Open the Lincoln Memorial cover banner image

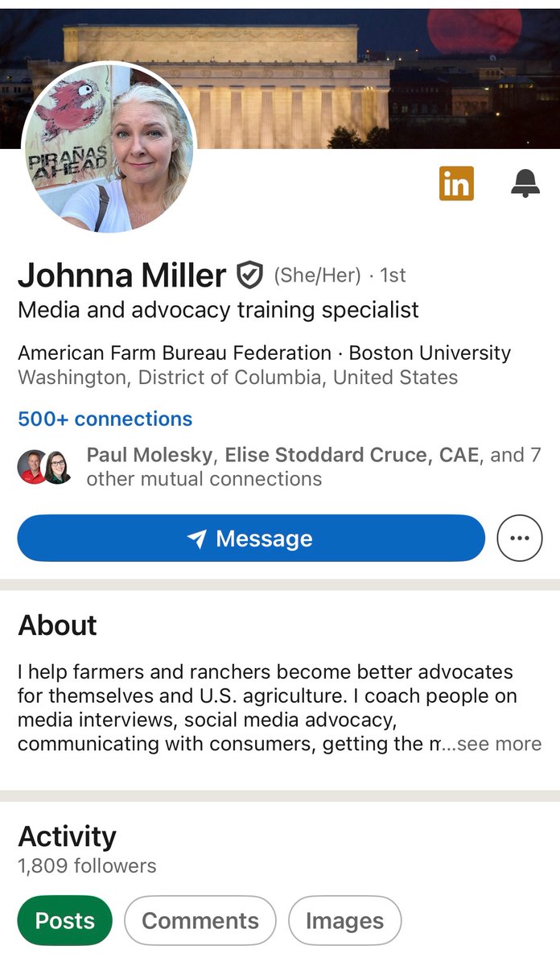[x=280, y=78]
